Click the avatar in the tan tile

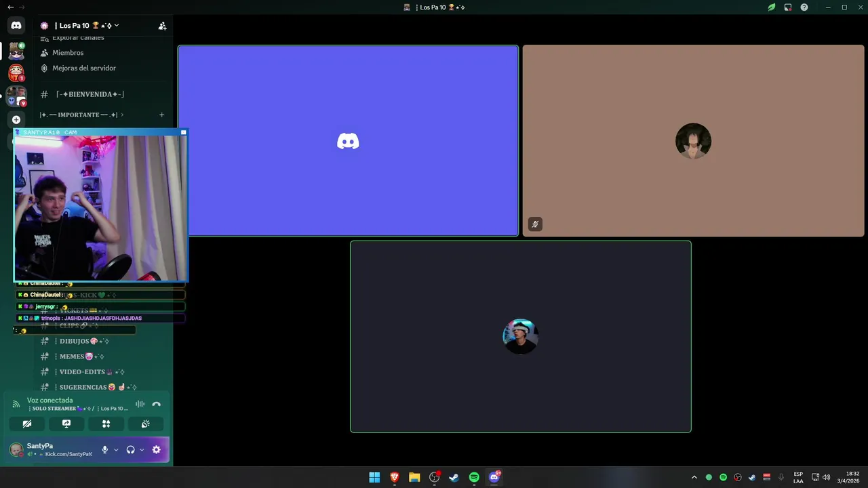pos(693,141)
